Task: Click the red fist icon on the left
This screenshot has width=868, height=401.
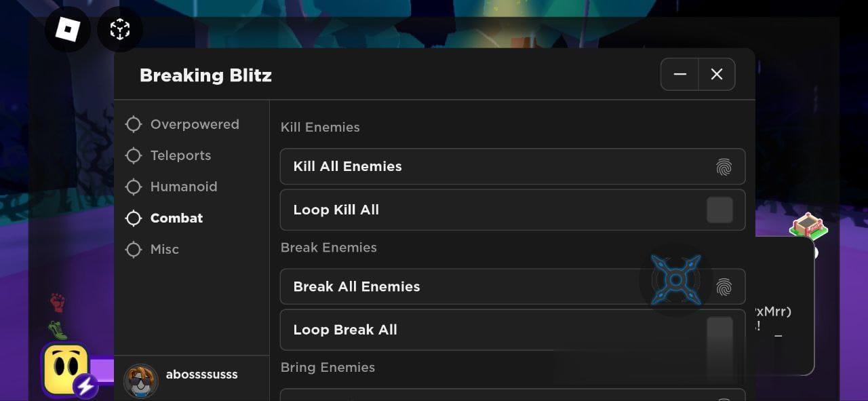Action: [x=58, y=302]
